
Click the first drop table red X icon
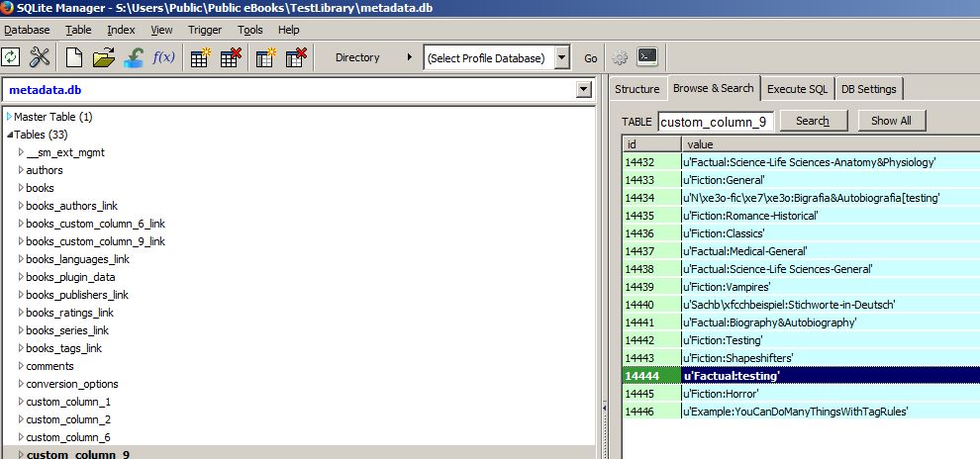click(231, 57)
